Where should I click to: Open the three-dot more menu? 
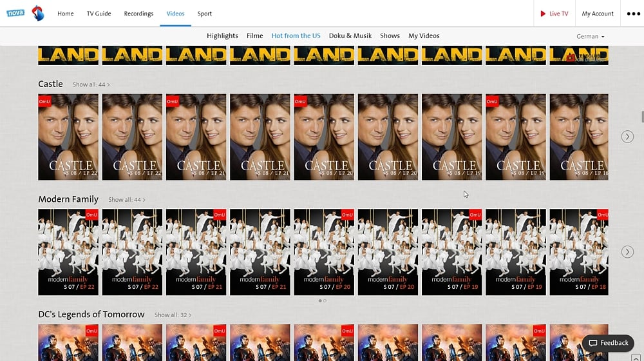pos(633,14)
